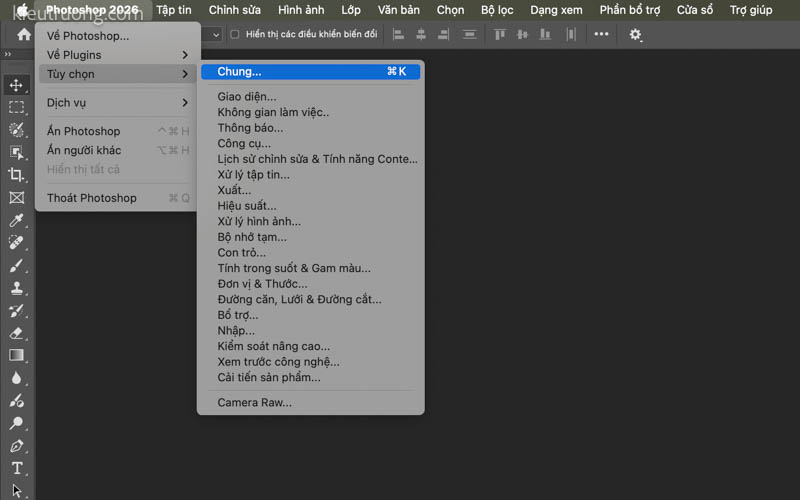
Task: Open the Trợ giúp menu
Action: click(x=751, y=10)
